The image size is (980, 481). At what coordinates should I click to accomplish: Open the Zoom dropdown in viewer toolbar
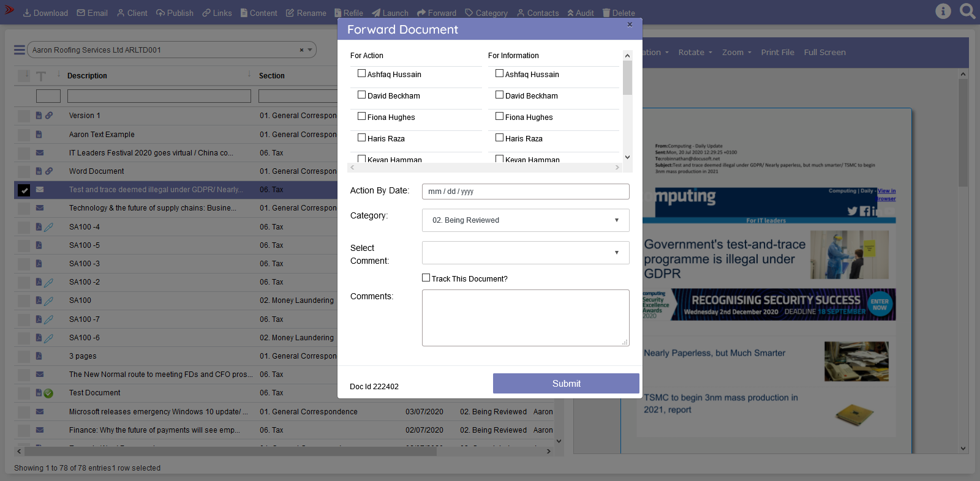(x=737, y=53)
